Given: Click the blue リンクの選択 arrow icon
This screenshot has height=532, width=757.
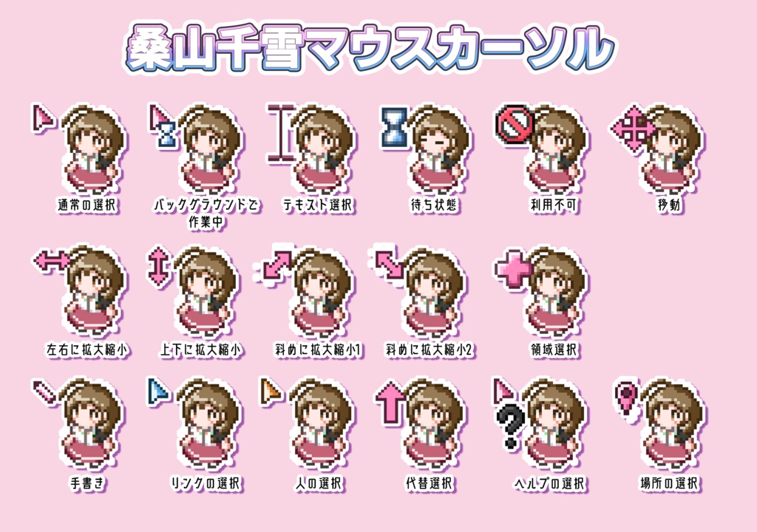Looking at the screenshot, I should [158, 391].
